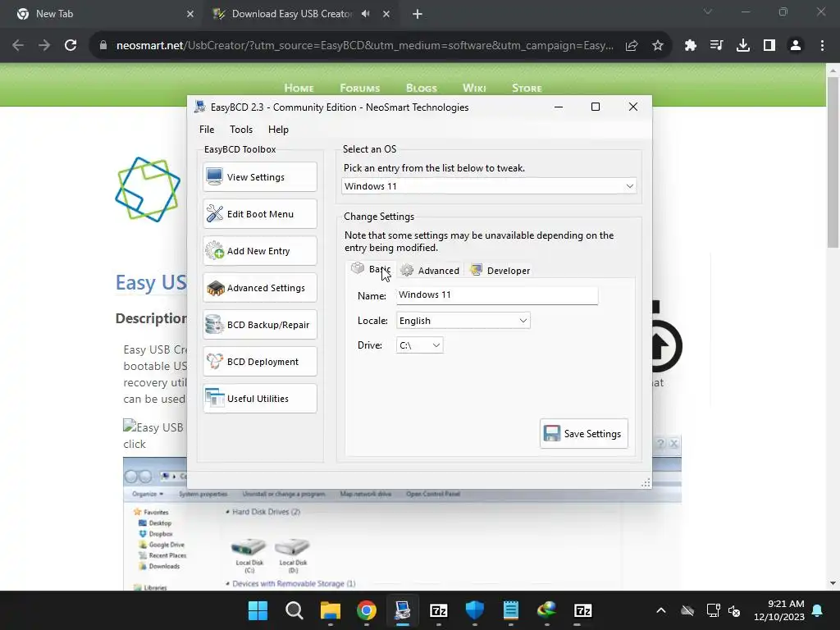
Task: Open a new browser tab with plus
Action: 418,14
